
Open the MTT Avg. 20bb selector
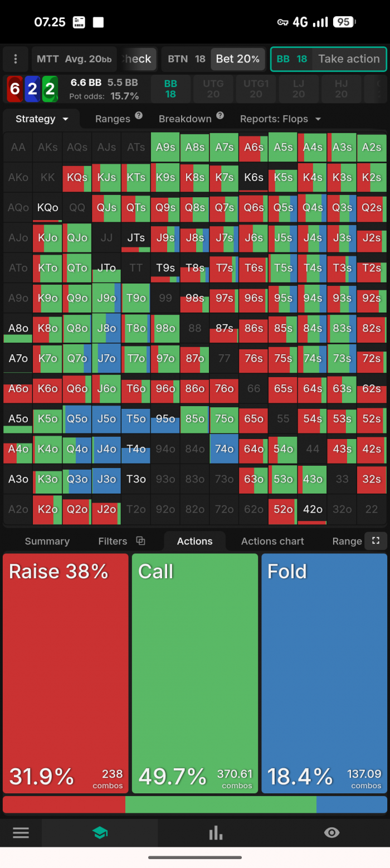pyautogui.click(x=74, y=59)
